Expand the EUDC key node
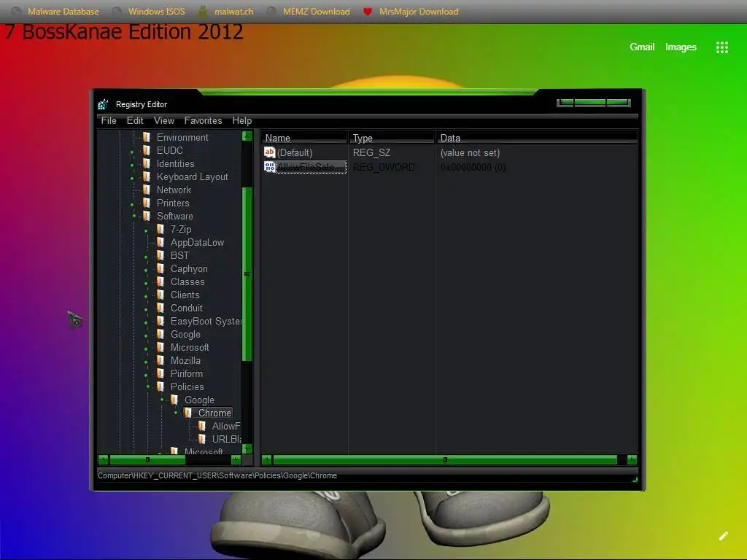This screenshot has height=560, width=747. [x=132, y=152]
